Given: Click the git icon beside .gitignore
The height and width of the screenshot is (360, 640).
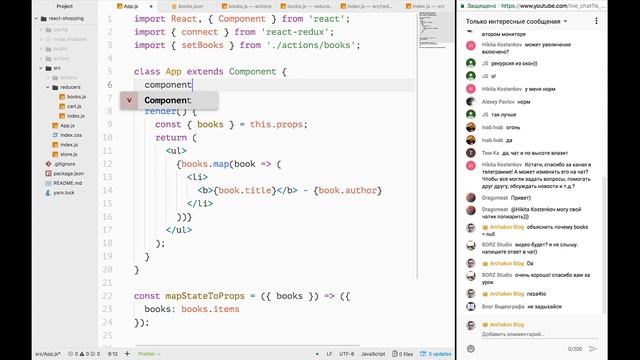Looking at the screenshot, I should 48,164.
